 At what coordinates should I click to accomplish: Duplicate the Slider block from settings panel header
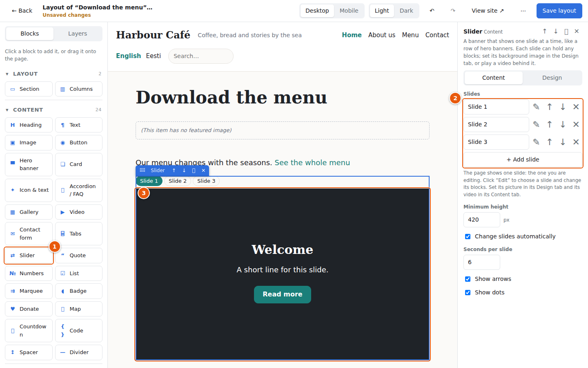pyautogui.click(x=566, y=31)
